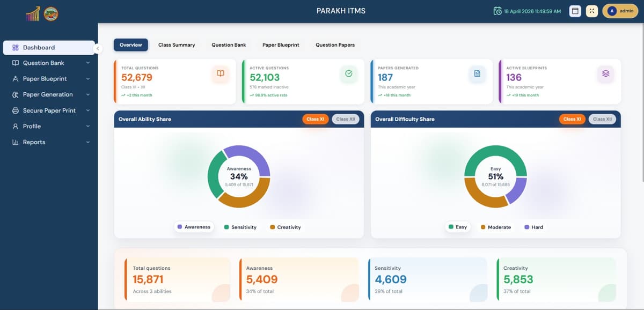Switch to the Class Summary tab
The image size is (644, 310).
[x=177, y=45]
